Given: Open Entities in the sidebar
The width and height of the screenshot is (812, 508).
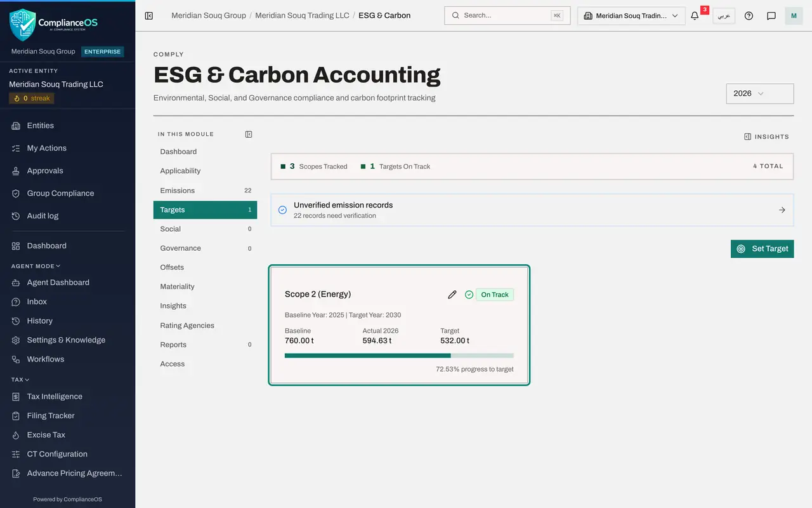Looking at the screenshot, I should point(67,126).
